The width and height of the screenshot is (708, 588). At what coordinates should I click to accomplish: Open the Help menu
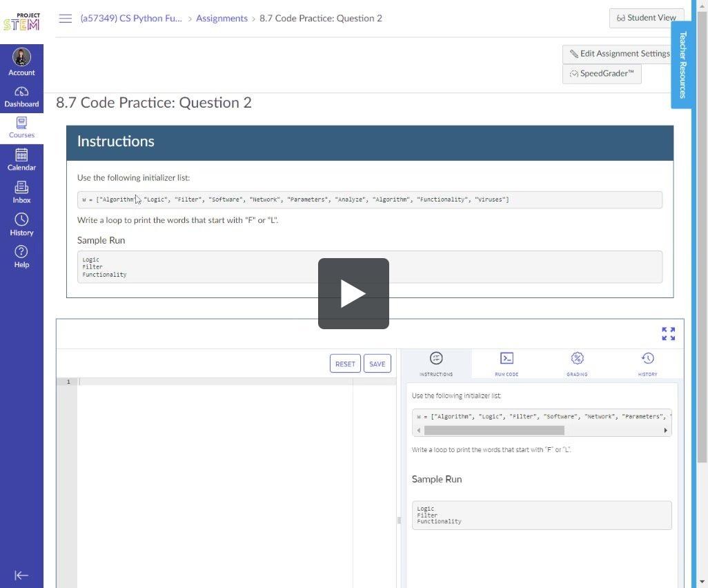point(21,256)
